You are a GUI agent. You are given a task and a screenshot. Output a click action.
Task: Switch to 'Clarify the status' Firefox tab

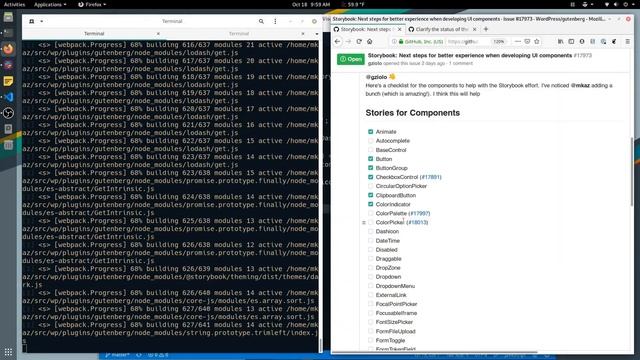[442, 29]
